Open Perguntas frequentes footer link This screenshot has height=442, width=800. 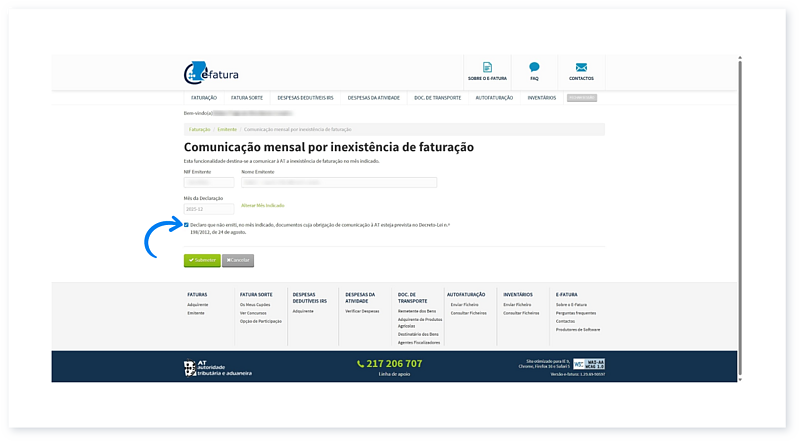tap(576, 313)
